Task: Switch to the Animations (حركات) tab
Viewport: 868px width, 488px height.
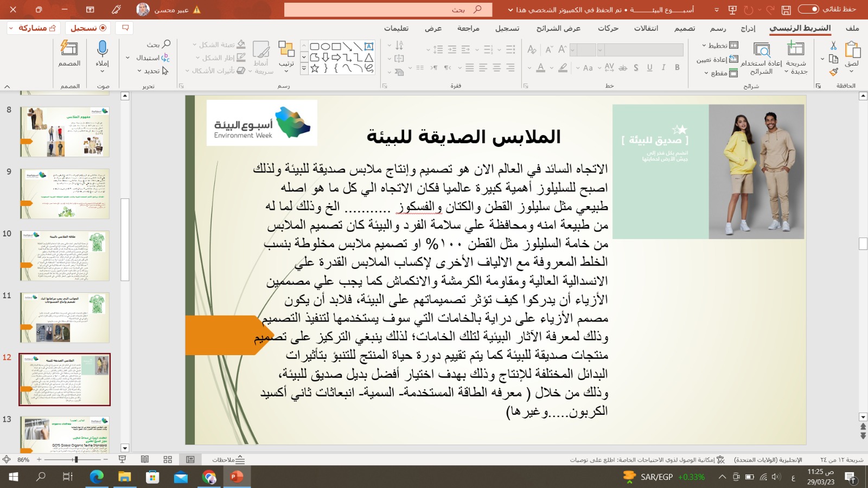Action: [608, 28]
